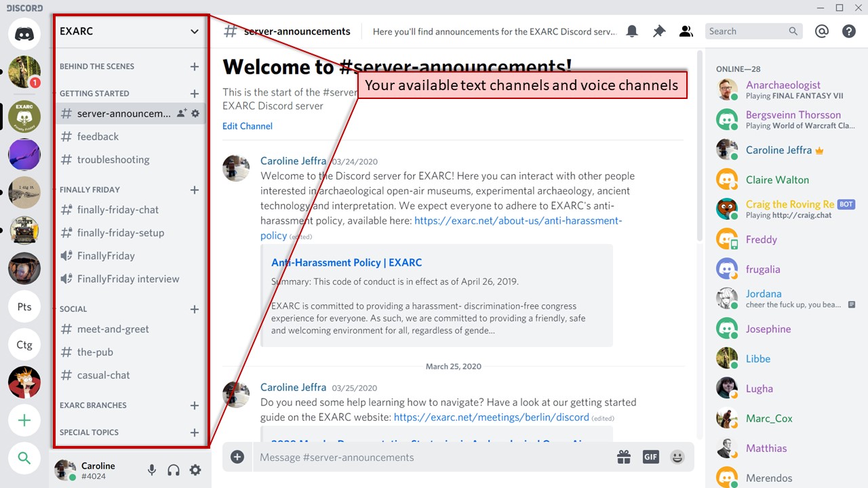The image size is (868, 488).
Task: Click Add a Server plus button
Action: point(24,421)
